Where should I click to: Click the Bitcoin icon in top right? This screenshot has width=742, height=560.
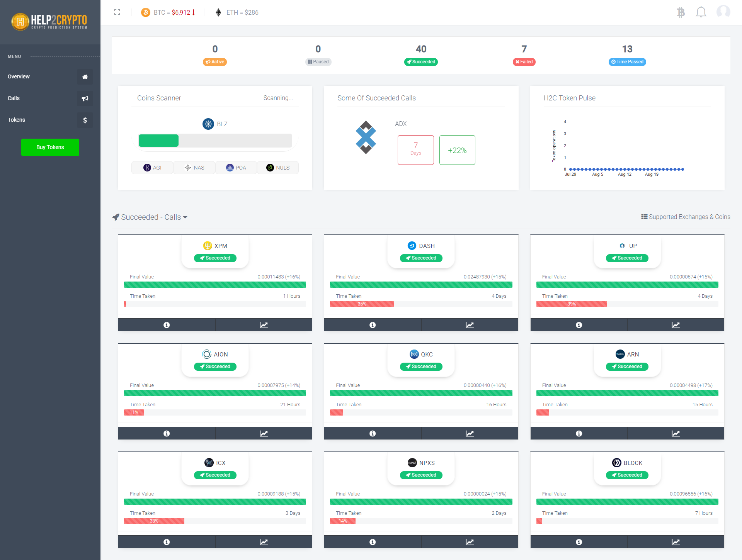point(681,12)
